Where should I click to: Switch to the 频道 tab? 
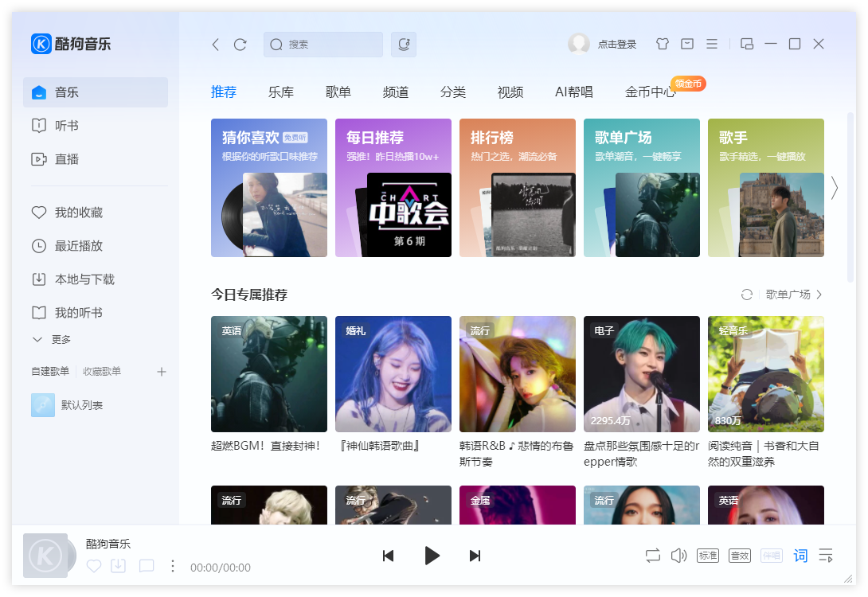tap(396, 92)
